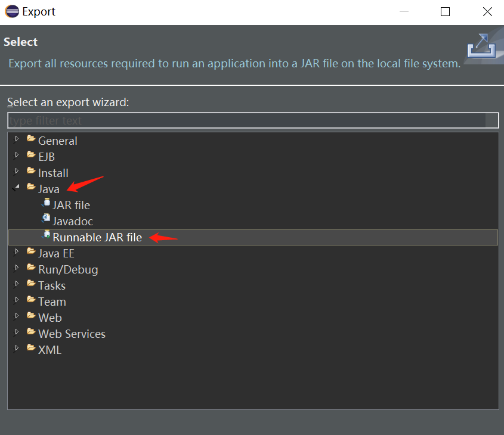Image resolution: width=504 pixels, height=435 pixels.
Task: Select the Java tree item label
Action: (48, 189)
